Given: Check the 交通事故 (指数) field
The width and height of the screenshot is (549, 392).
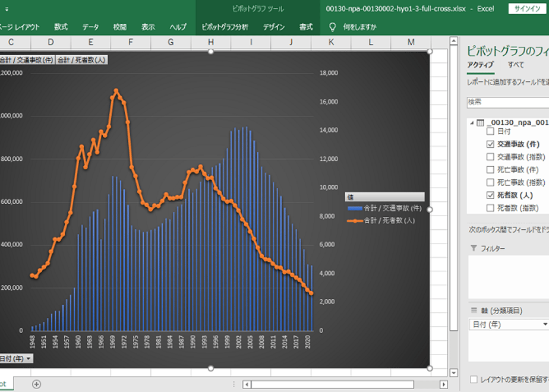Looking at the screenshot, I should click(491, 157).
